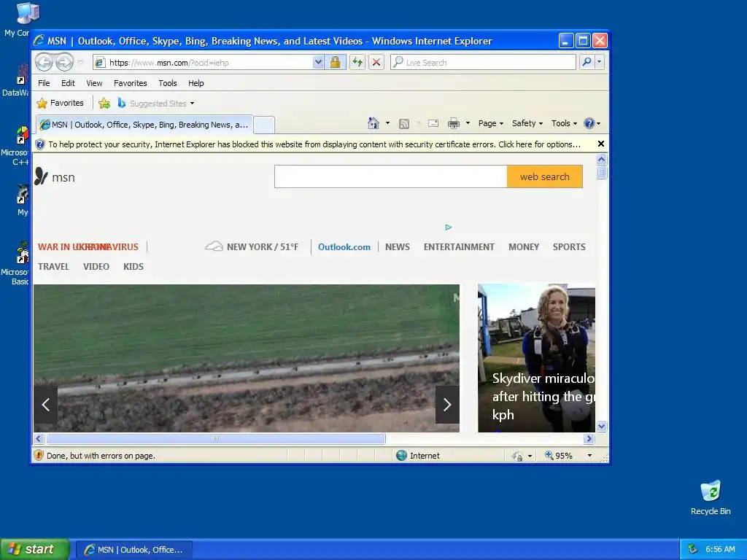Click the vertical scrollbar down arrow
Image resolution: width=747 pixels, height=560 pixels.
click(602, 426)
